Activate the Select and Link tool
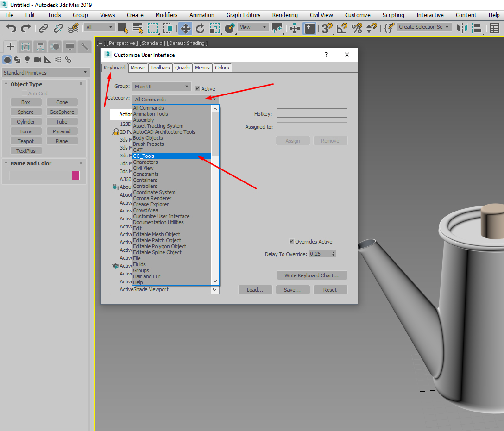The image size is (504, 431). click(44, 28)
